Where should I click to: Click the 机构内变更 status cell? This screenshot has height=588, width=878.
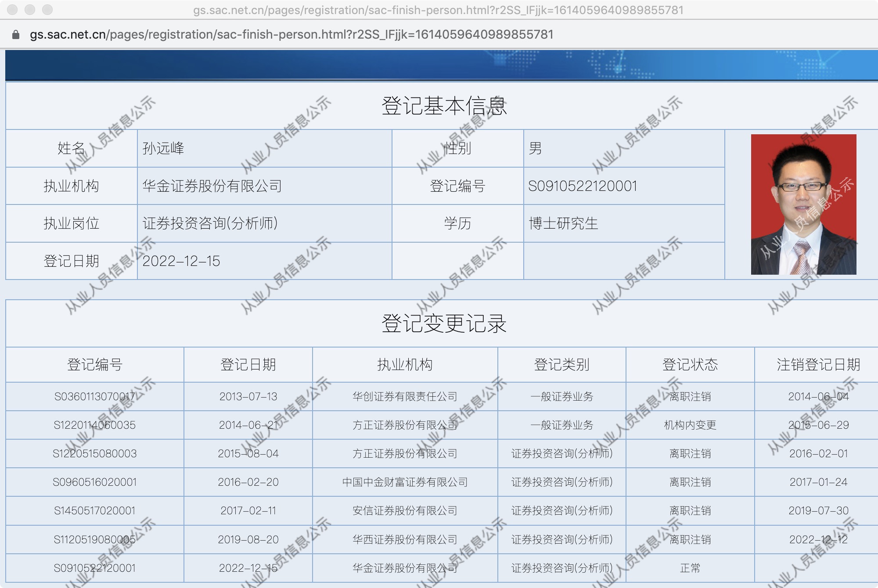click(x=690, y=425)
